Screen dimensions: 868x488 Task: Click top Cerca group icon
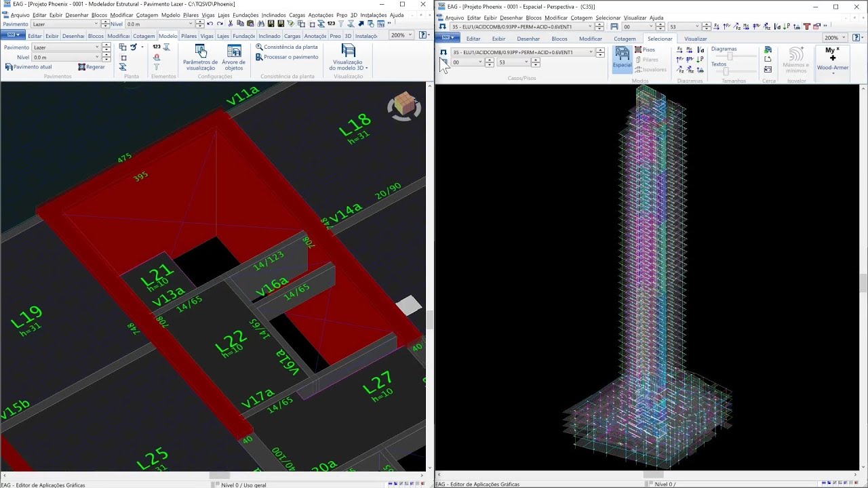click(768, 49)
